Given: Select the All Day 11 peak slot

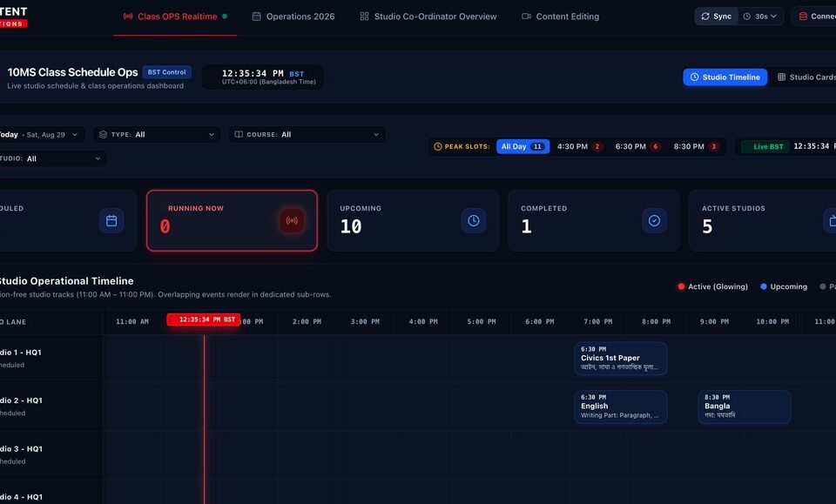Looking at the screenshot, I should (522, 146).
